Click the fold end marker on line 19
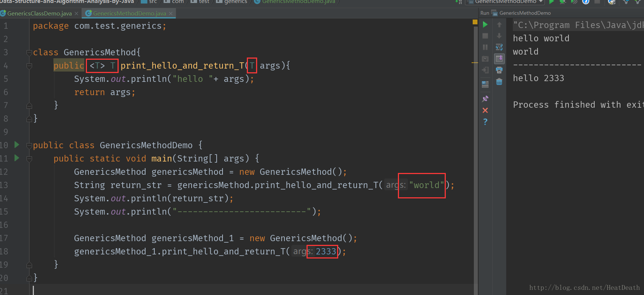 pos(29,265)
